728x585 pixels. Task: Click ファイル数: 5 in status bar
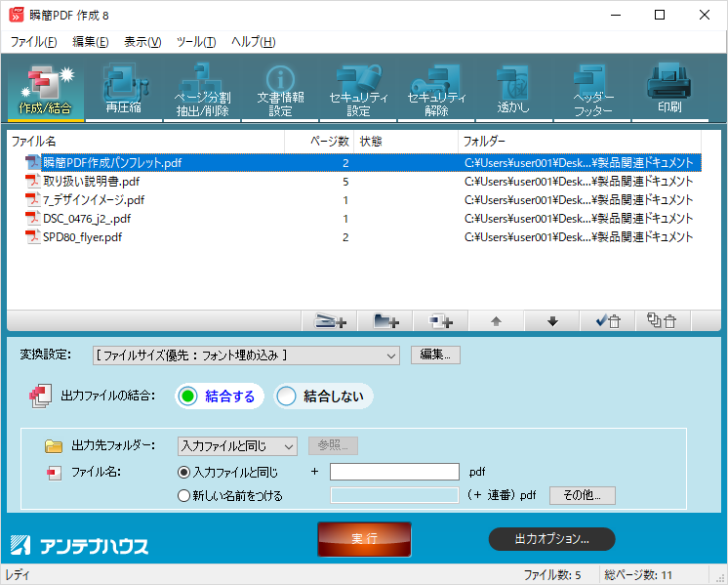(552, 575)
